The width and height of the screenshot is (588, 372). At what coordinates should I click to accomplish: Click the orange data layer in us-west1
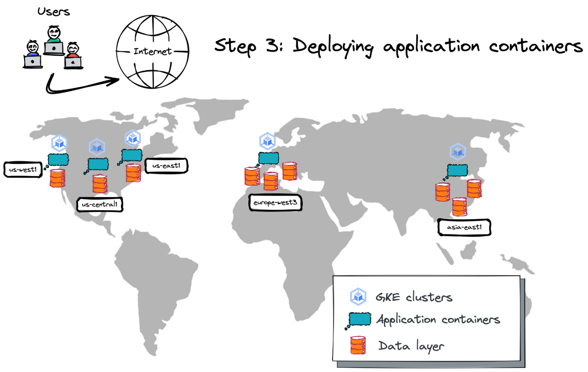click(58, 178)
